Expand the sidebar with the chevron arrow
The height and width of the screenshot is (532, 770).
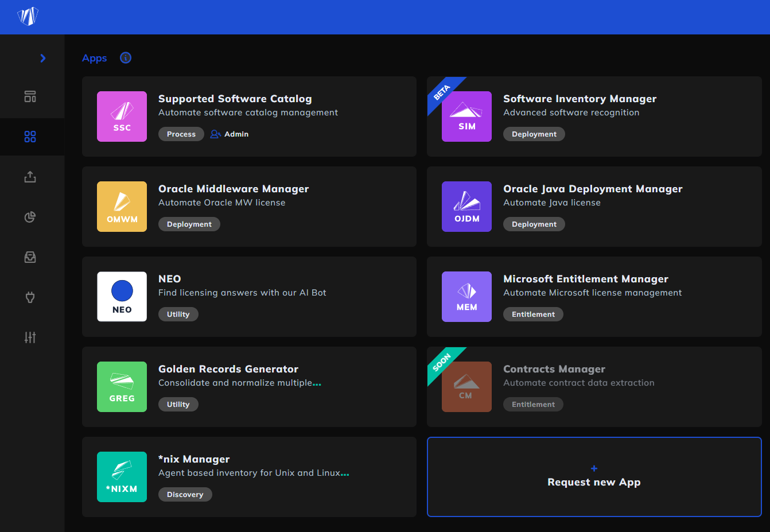(x=43, y=58)
